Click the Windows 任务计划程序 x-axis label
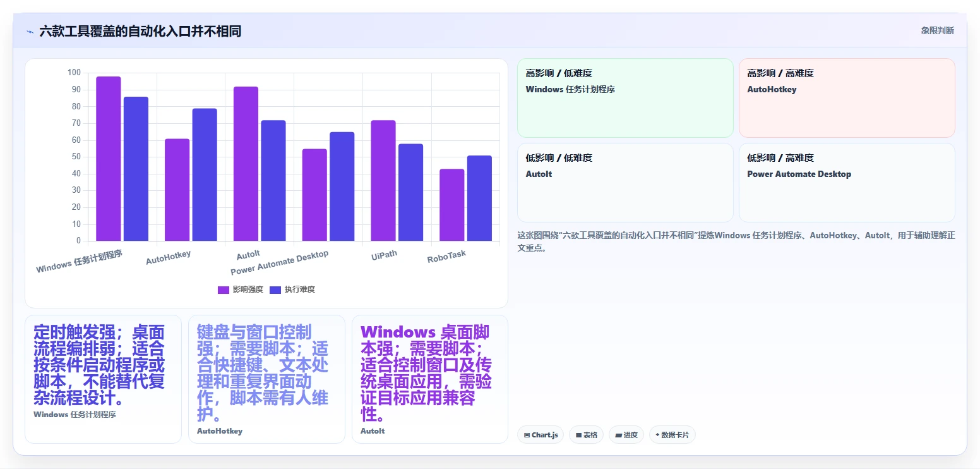This screenshot has height=469, width=980. pyautogui.click(x=80, y=261)
